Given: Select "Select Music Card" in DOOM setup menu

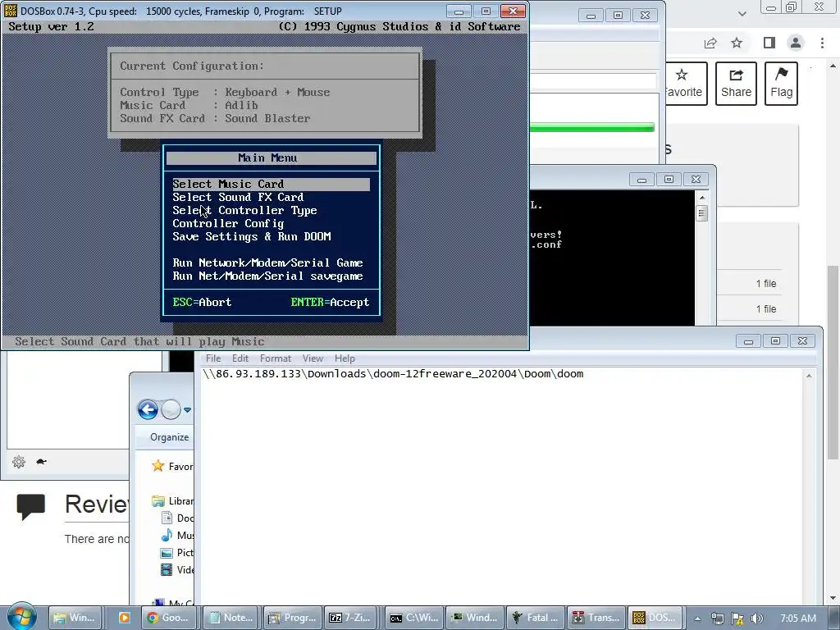Looking at the screenshot, I should [x=271, y=185].
